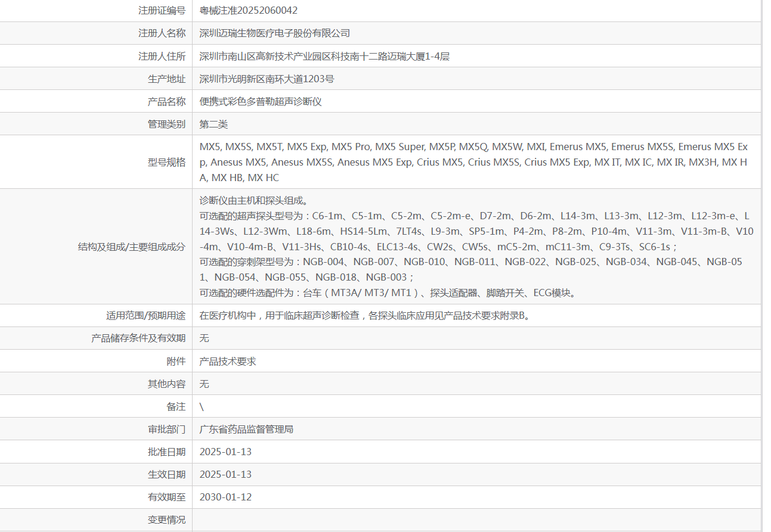The width and height of the screenshot is (771, 532).
Task: Click the "有效期至" label cell
Action: click(166, 497)
